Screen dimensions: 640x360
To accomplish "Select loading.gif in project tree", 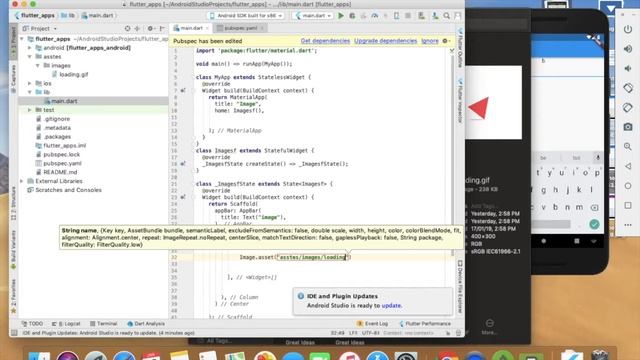I will (x=70, y=74).
